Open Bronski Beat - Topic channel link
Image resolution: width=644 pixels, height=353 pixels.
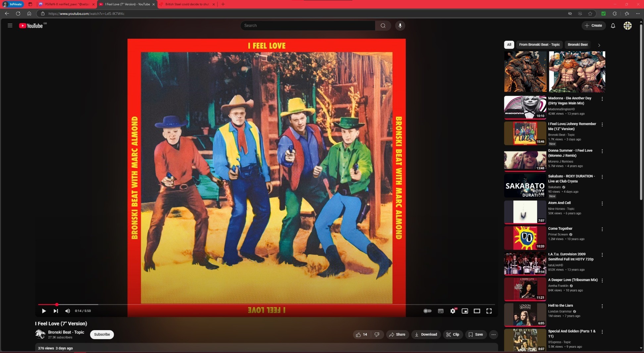pyautogui.click(x=66, y=332)
